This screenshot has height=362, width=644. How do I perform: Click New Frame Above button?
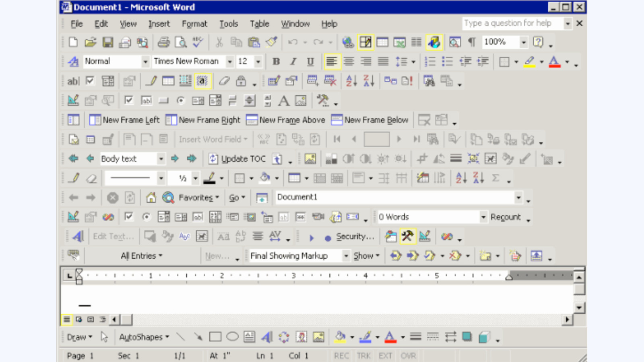(x=285, y=120)
